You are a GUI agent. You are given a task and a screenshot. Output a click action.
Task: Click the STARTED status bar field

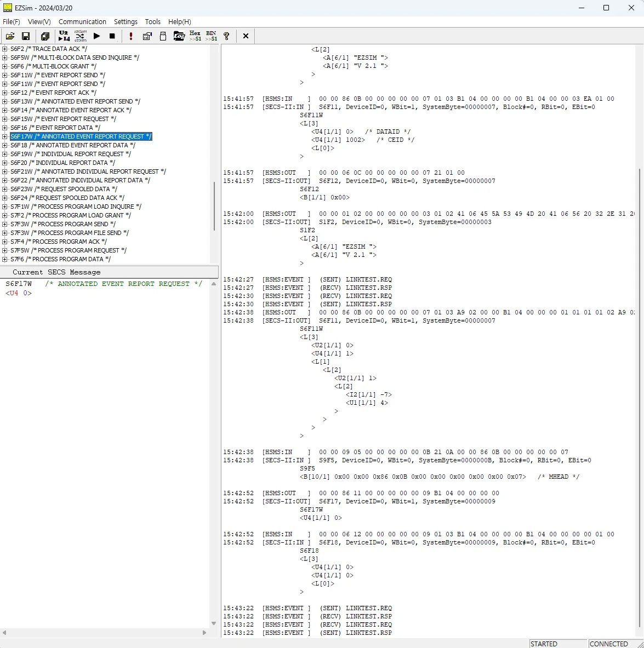click(558, 644)
